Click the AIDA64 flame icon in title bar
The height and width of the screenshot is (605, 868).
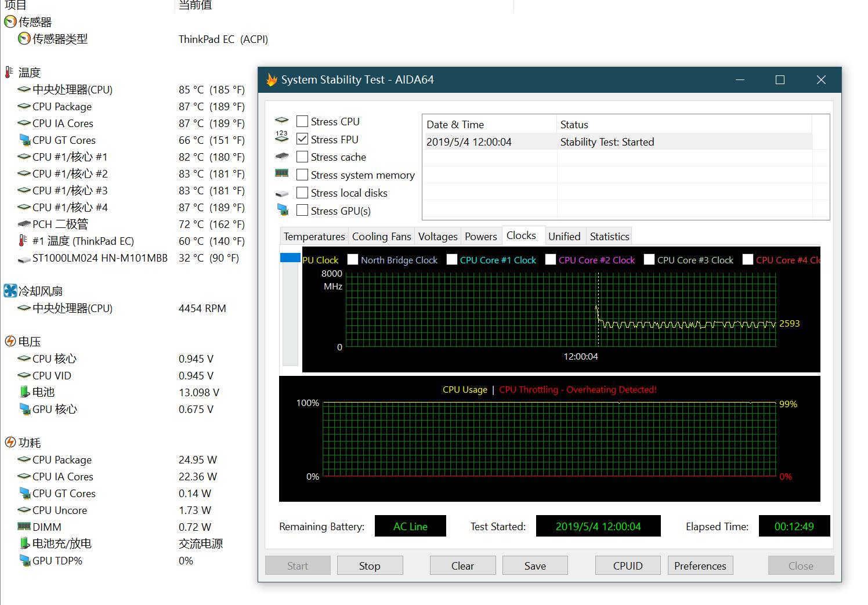coord(272,80)
